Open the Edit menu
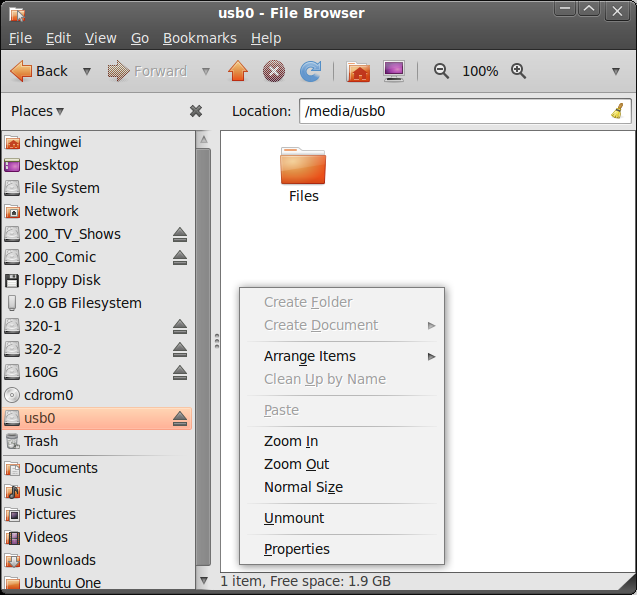The height and width of the screenshot is (595, 637). pyautogui.click(x=58, y=38)
